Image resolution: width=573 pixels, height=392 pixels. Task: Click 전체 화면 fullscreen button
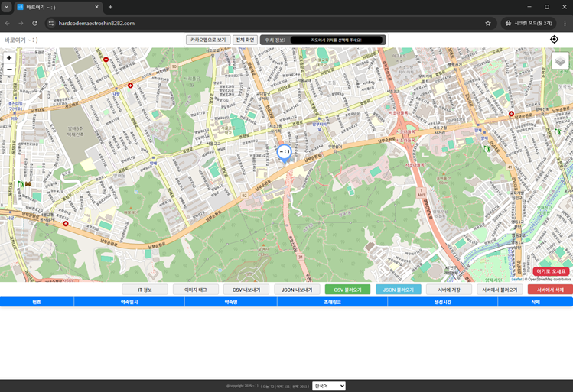pos(246,40)
